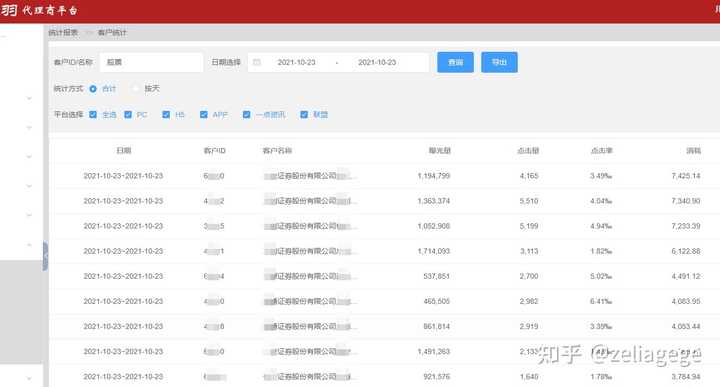Toggle the 全选 platform checkbox
This screenshot has height=387, width=720.
93,114
